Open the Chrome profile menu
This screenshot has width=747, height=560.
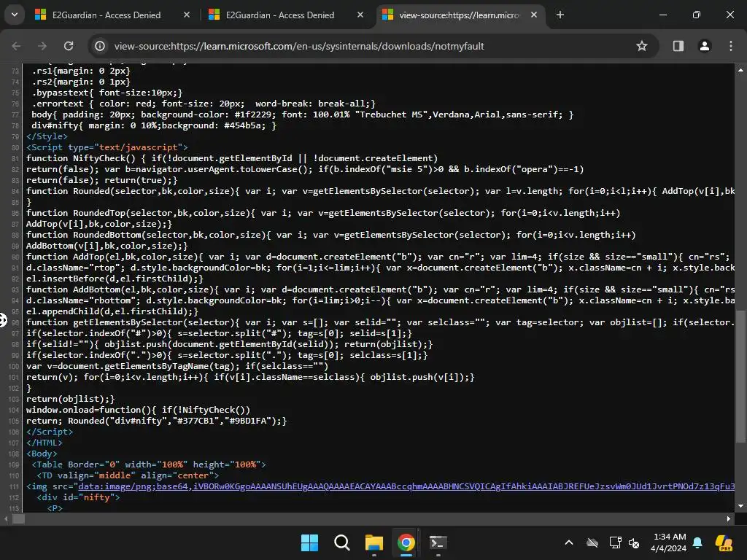click(705, 46)
